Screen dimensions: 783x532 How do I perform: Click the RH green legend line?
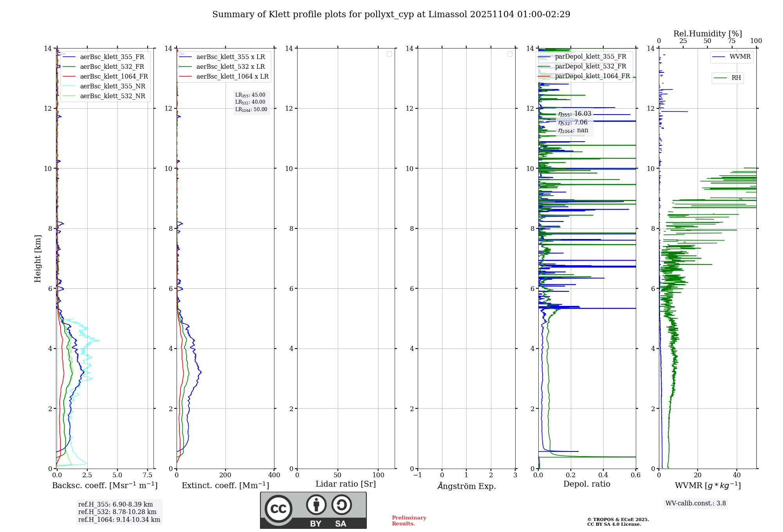720,78
